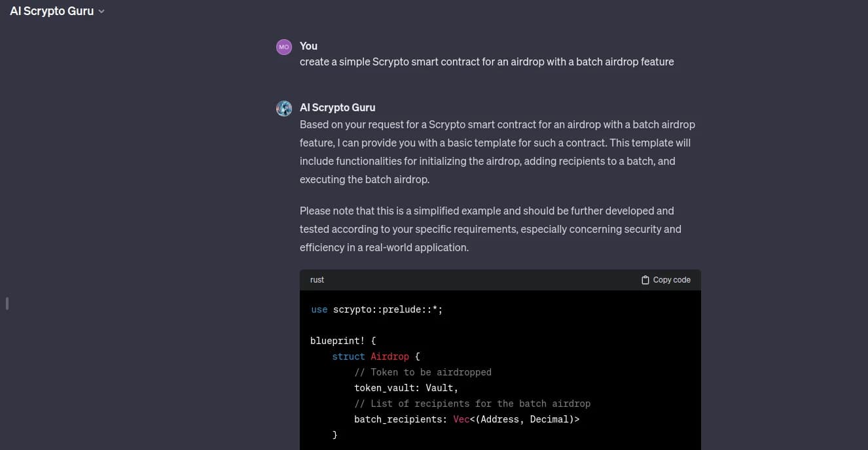Viewport: 868px width, 450px height.
Task: Click the "batch_recipients" code line
Action: click(467, 419)
